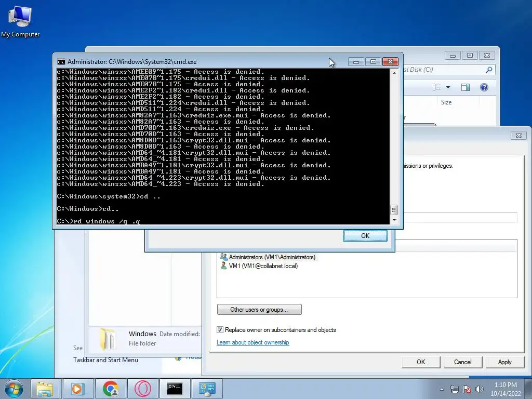Open the Windows Start orb

(14, 389)
